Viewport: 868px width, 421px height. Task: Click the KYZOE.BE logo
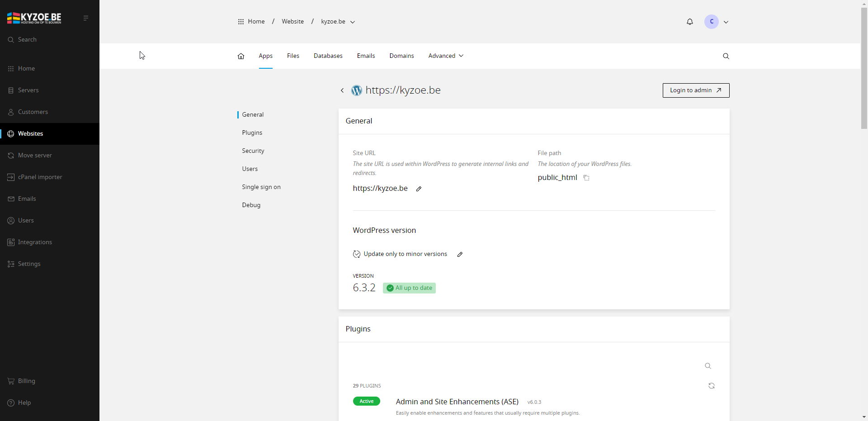pos(34,18)
